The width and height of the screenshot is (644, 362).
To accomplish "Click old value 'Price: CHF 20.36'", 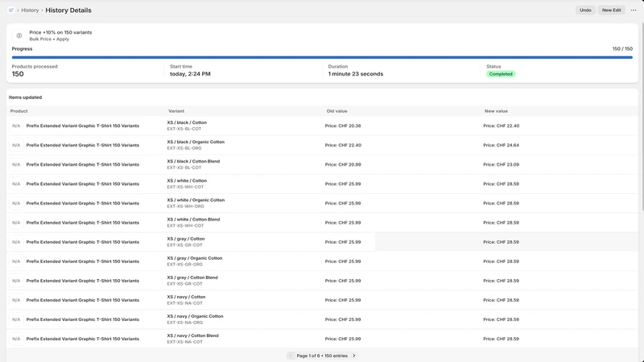I will point(343,126).
